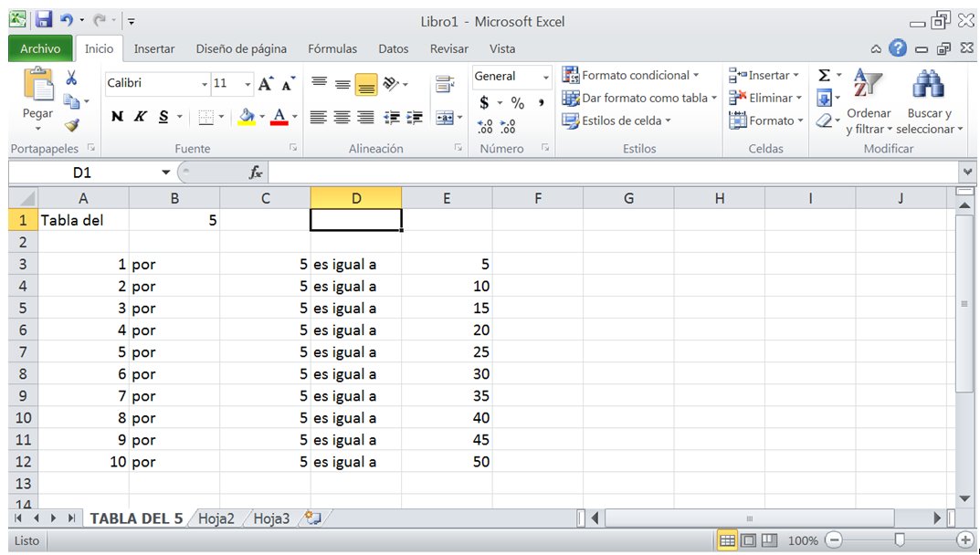Click Ordenar y filtrar button

tap(869, 102)
